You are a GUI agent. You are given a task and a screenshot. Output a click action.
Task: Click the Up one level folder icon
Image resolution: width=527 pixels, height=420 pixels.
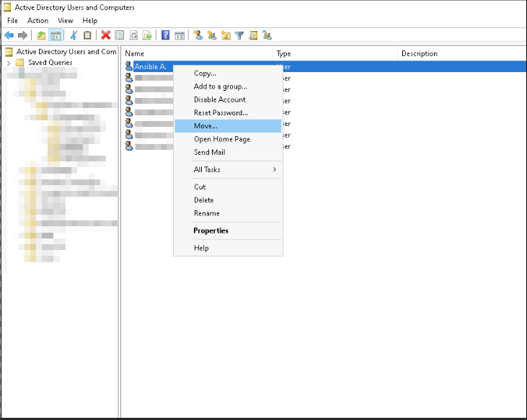click(x=41, y=35)
